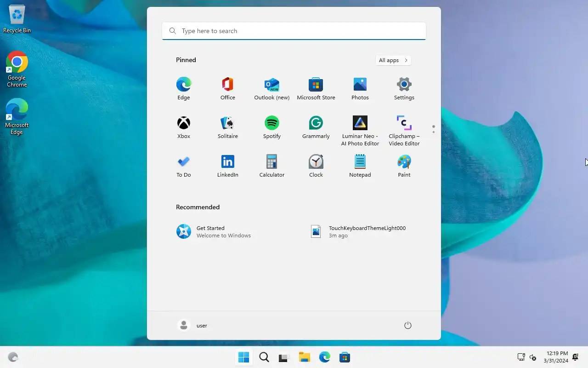Open Solitaire from the Start menu
The height and width of the screenshot is (368, 588).
click(228, 127)
